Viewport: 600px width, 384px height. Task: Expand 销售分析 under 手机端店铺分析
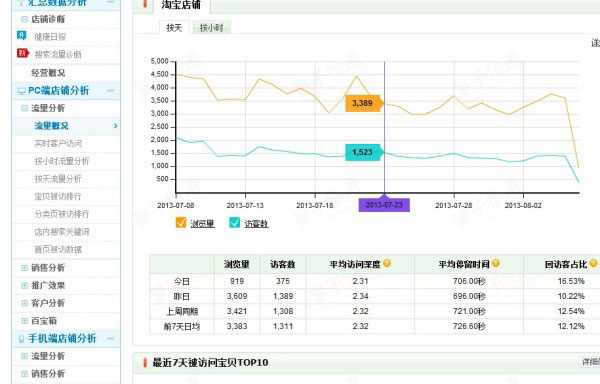(x=24, y=374)
